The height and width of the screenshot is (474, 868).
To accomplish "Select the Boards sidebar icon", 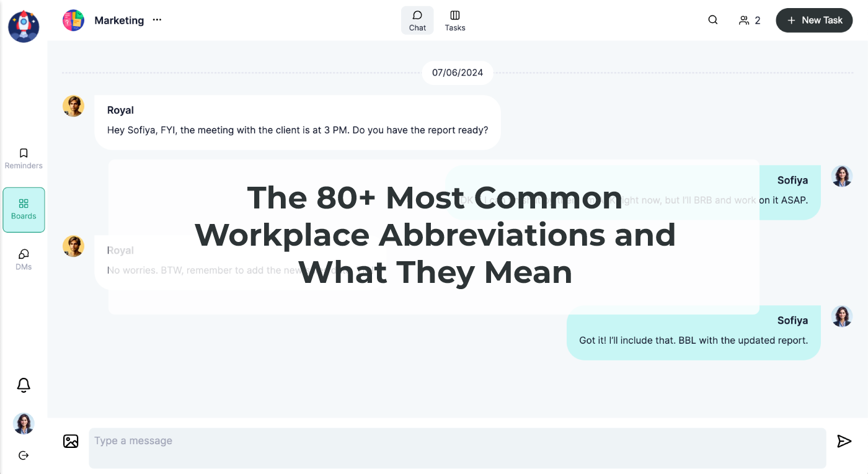I will 24,209.
